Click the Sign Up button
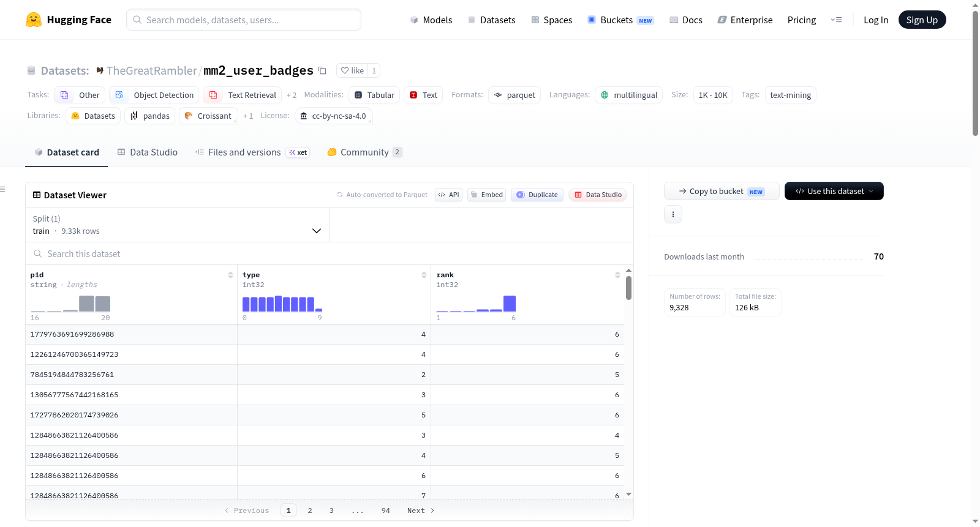980x527 pixels. click(x=922, y=20)
